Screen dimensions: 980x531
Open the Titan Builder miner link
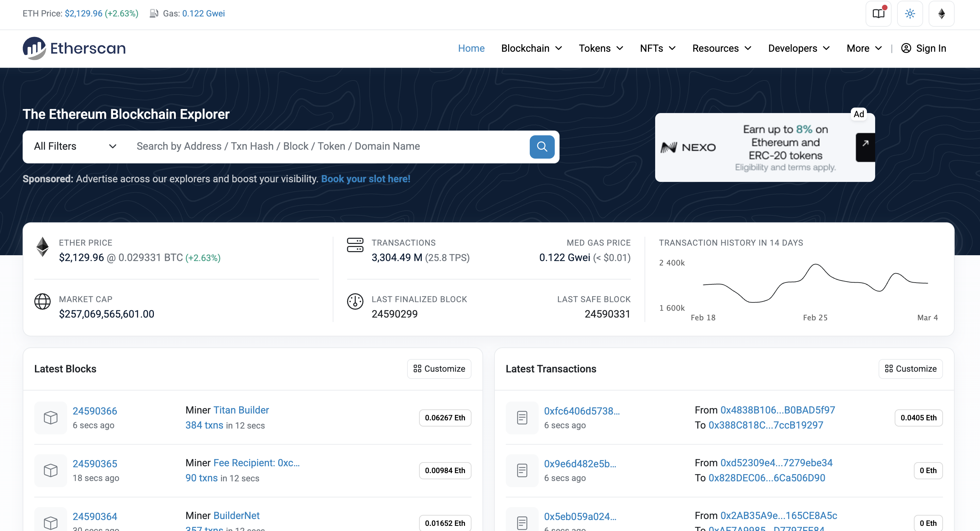pos(241,410)
